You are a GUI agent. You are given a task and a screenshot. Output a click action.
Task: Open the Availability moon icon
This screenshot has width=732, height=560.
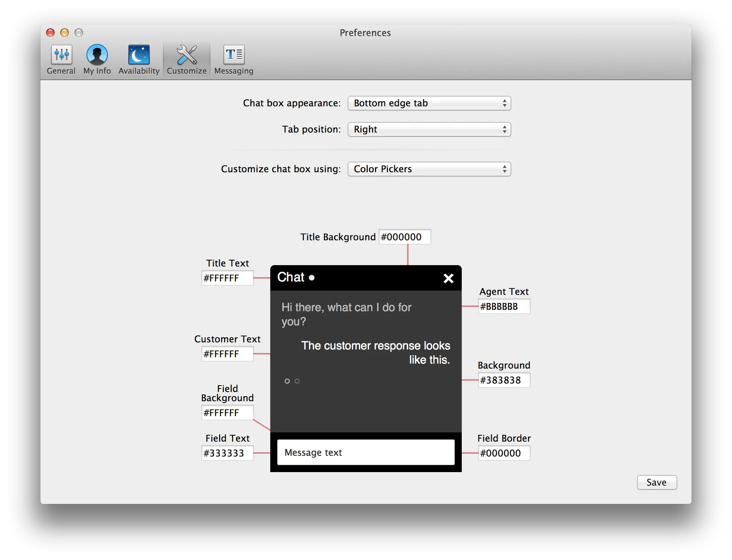click(139, 55)
